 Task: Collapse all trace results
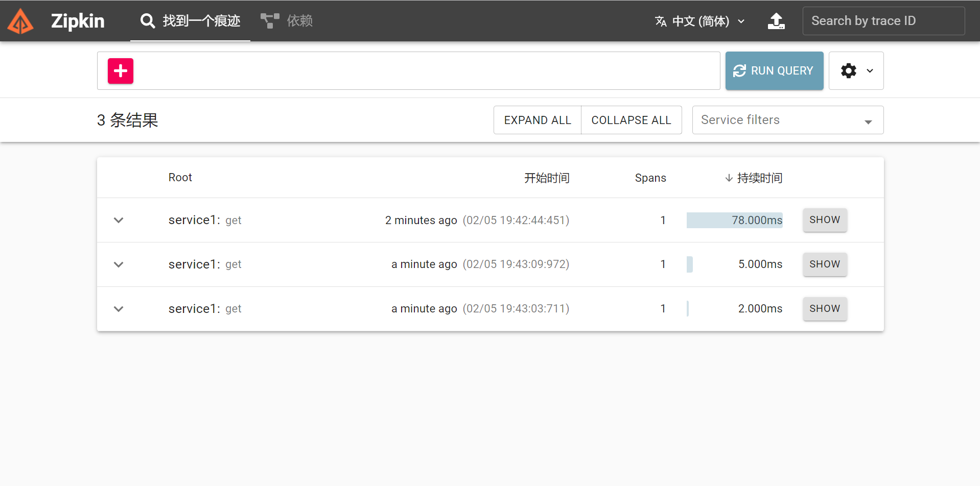631,119
